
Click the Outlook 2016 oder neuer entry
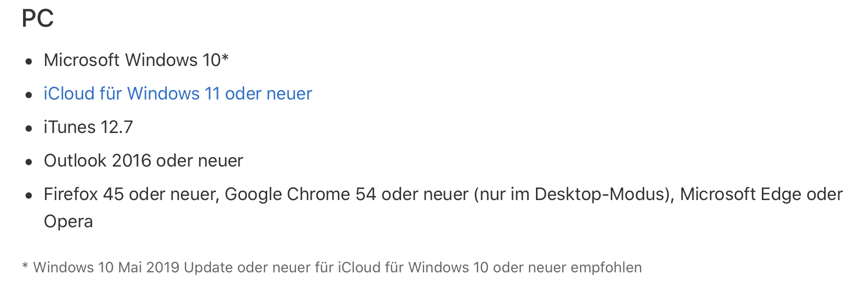tap(143, 161)
